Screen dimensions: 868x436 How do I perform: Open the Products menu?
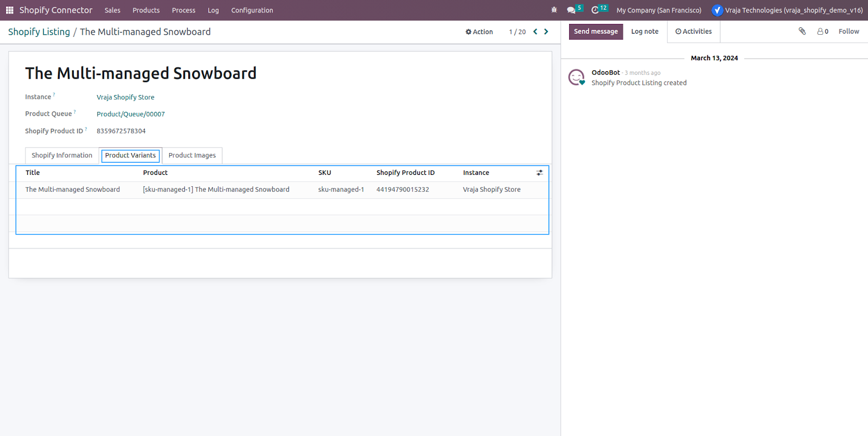tap(146, 10)
